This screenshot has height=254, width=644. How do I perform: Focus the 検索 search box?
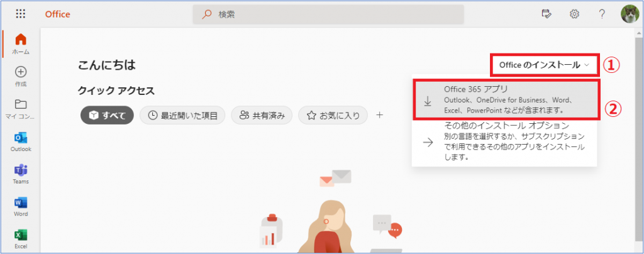pyautogui.click(x=328, y=14)
